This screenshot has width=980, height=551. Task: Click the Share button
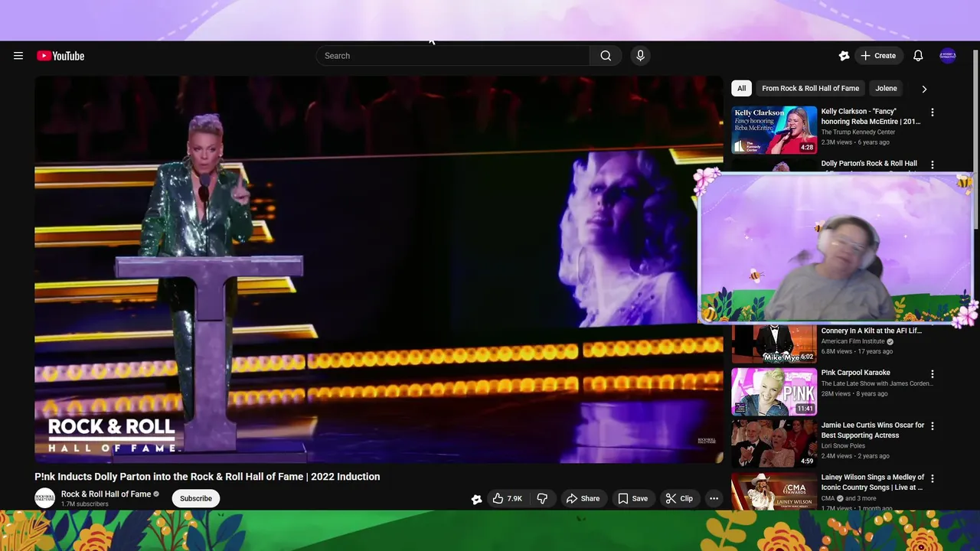tap(583, 498)
